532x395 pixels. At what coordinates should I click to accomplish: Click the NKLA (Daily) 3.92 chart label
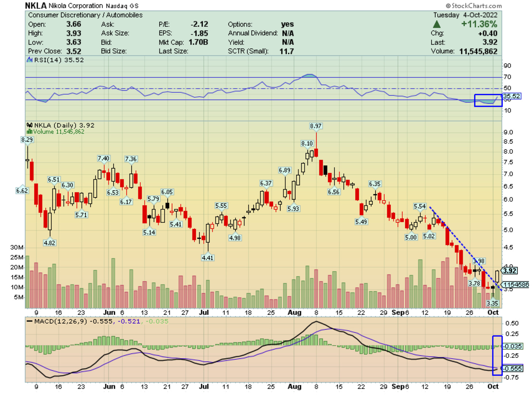64,125
